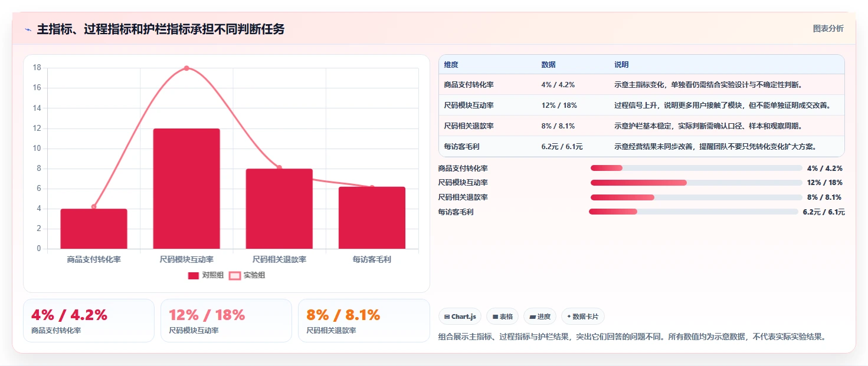Screen dimensions: 868x366
Task: Click the 表格 tag icon
Action: (x=496, y=317)
